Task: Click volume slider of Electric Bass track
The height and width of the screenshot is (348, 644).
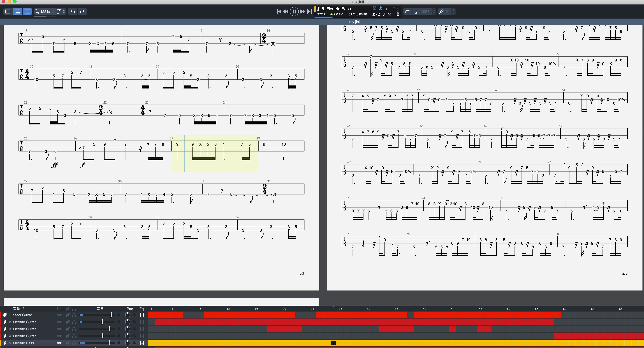Action: (x=109, y=343)
